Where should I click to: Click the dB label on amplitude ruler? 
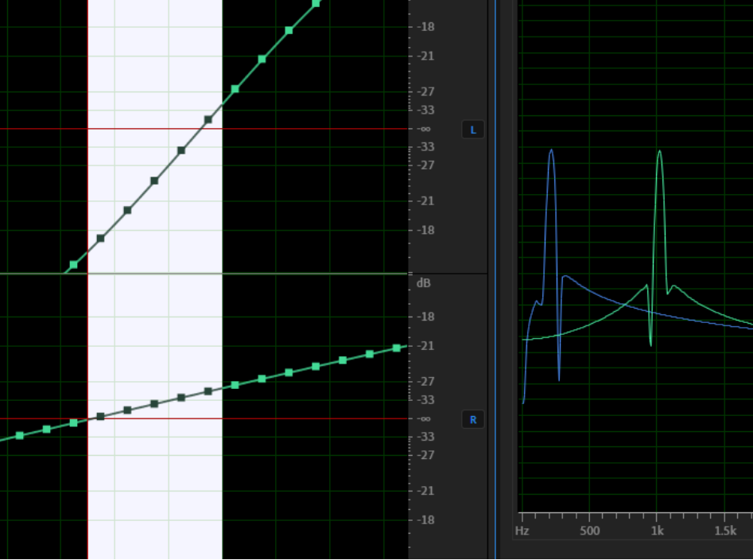tap(423, 283)
